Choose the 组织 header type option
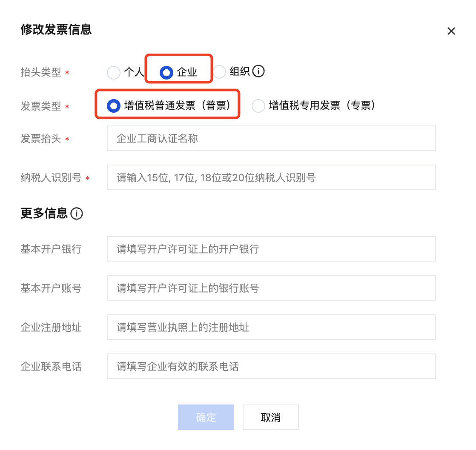Viewport: 476px width, 450px height. tap(219, 72)
